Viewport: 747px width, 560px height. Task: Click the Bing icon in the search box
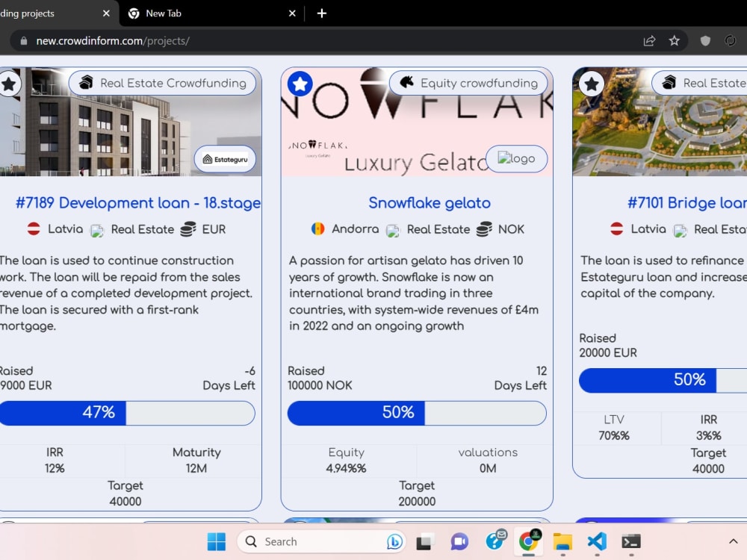(394, 541)
